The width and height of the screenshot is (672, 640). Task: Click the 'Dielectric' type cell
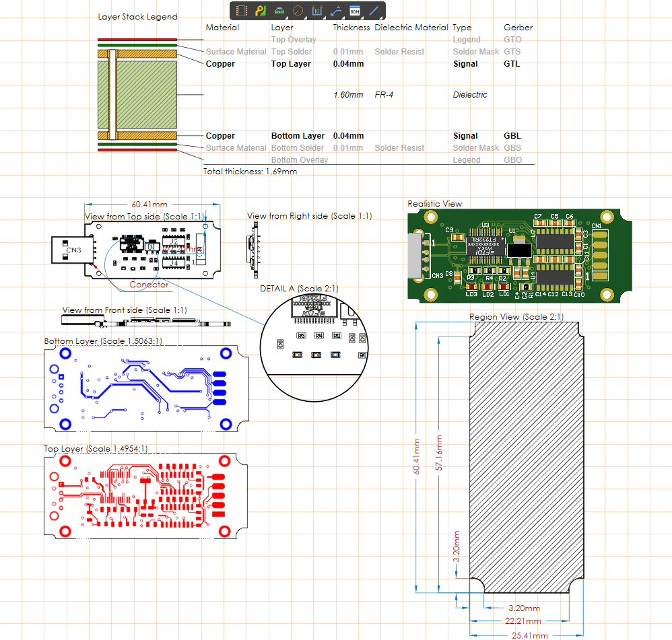(x=470, y=95)
